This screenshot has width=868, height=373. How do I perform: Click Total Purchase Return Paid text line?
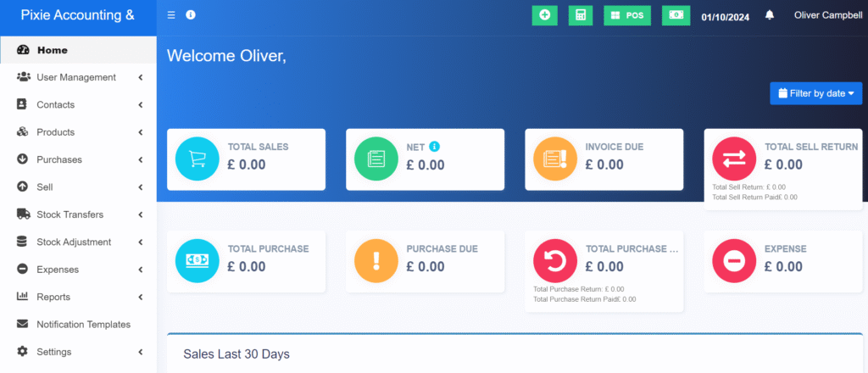(585, 299)
